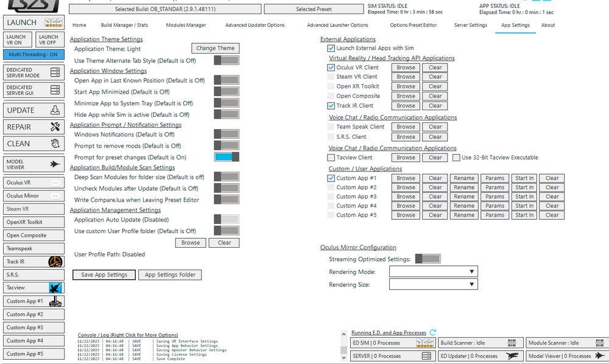Click the Build Scanner idle indicator icon
Viewport: 609px width, 364px height.
512,343
